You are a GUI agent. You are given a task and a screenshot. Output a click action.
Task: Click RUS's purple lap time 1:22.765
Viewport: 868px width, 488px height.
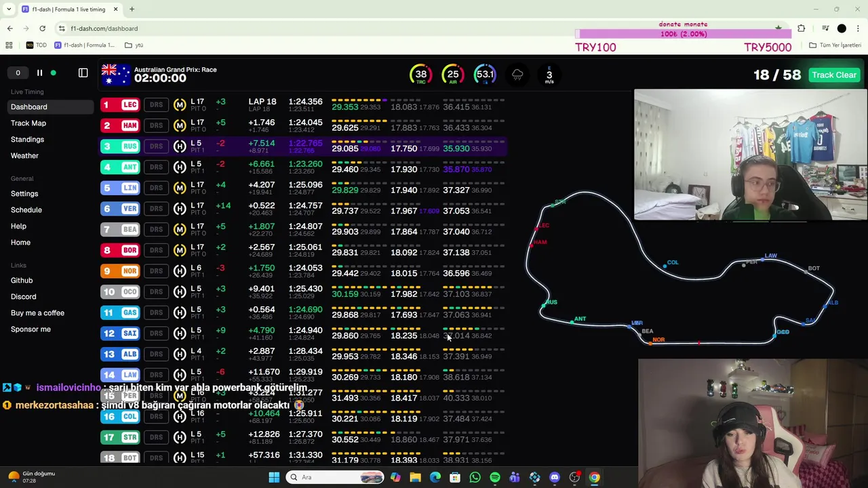pyautogui.click(x=305, y=143)
